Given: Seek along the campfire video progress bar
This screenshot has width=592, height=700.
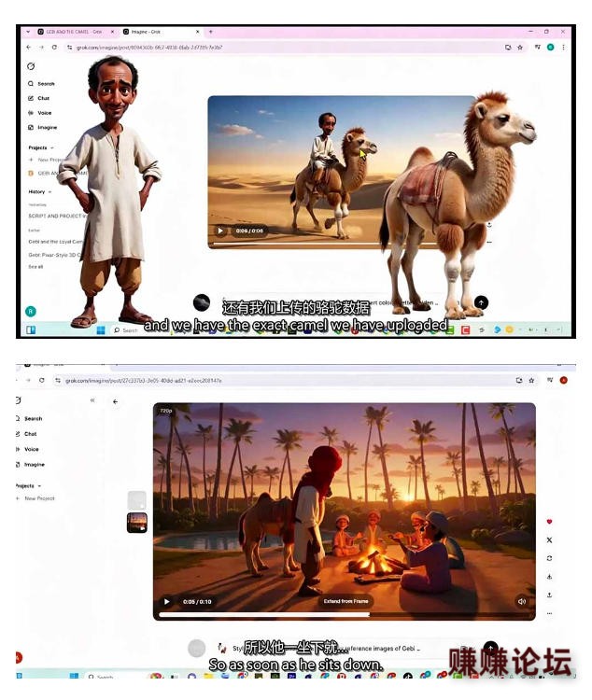Looking at the screenshot, I should [344, 615].
